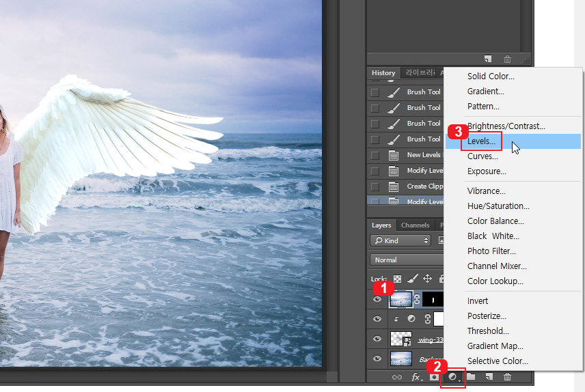Select the Background layer thumbnail
This screenshot has height=392, width=585.
[x=400, y=359]
